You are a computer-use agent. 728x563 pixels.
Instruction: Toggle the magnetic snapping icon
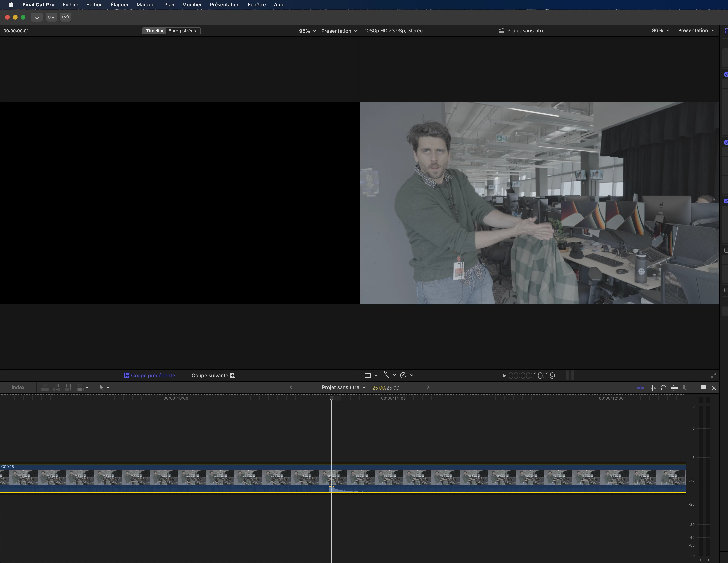pos(674,388)
